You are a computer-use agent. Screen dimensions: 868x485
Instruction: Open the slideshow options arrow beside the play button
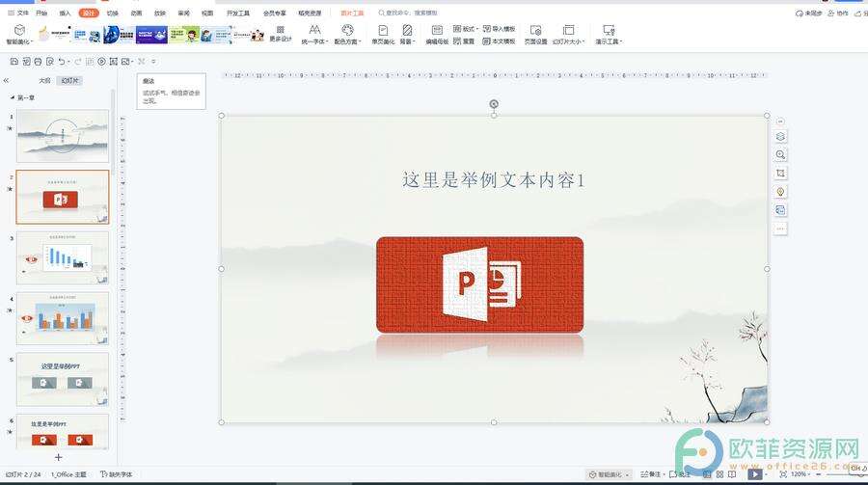[766, 474]
